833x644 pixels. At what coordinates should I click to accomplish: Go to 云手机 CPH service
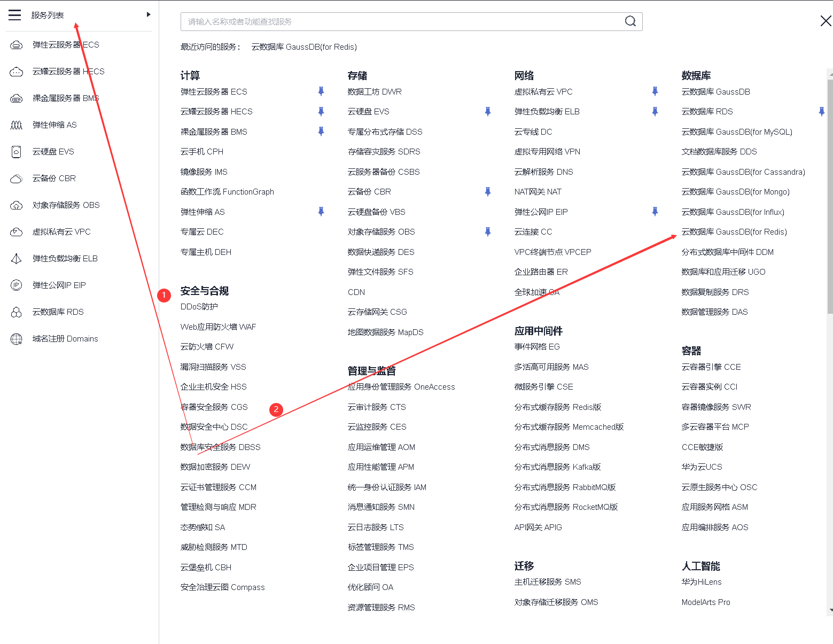202,152
